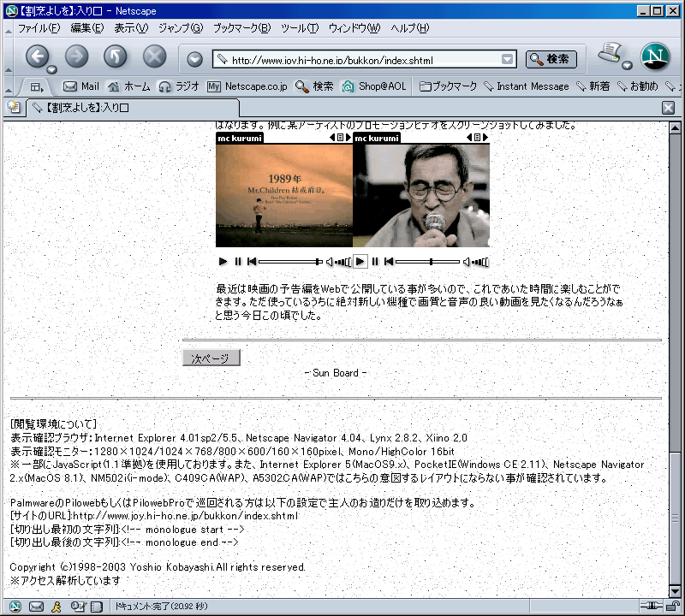Open the 新着 bookmark

pos(593,86)
